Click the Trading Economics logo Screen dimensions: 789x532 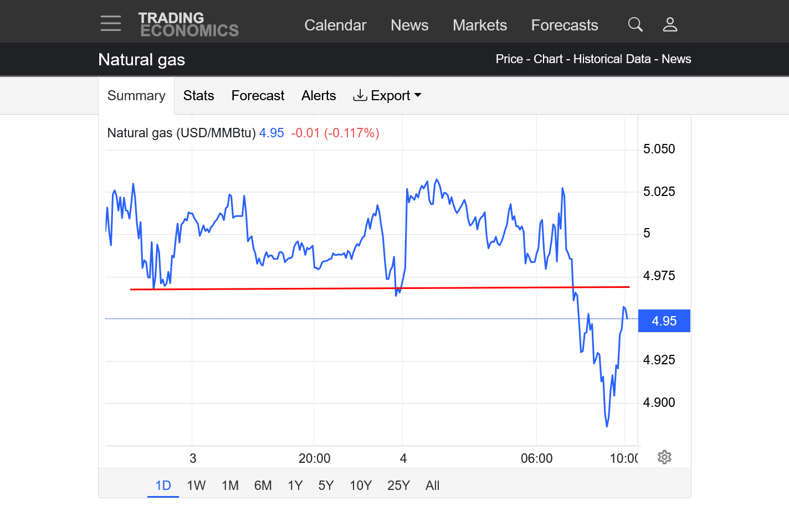pyautogui.click(x=188, y=25)
